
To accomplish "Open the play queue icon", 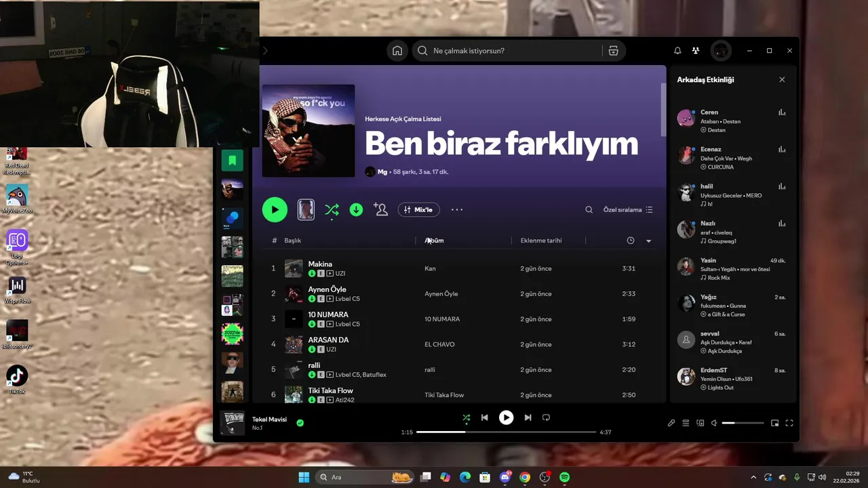I will pos(686,423).
